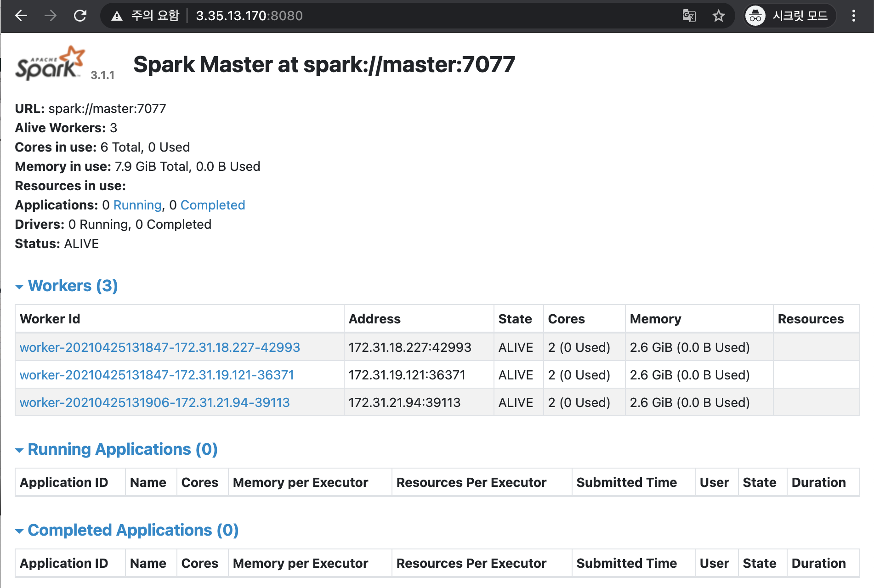Open worker-20210425131847-172.31.18.227-42993 link
The image size is (874, 588).
[159, 347]
